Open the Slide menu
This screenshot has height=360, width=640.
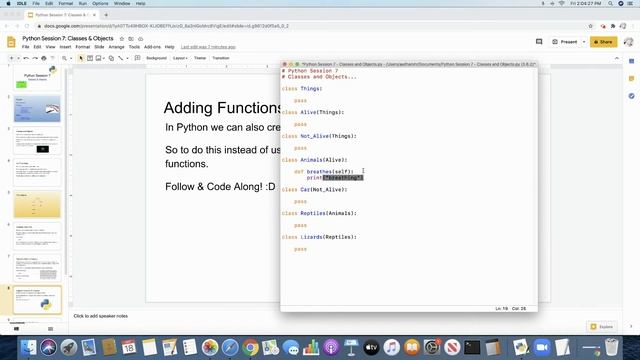click(99, 47)
